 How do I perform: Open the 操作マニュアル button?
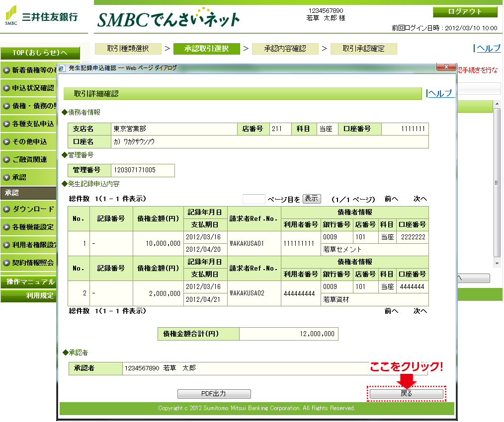29,281
